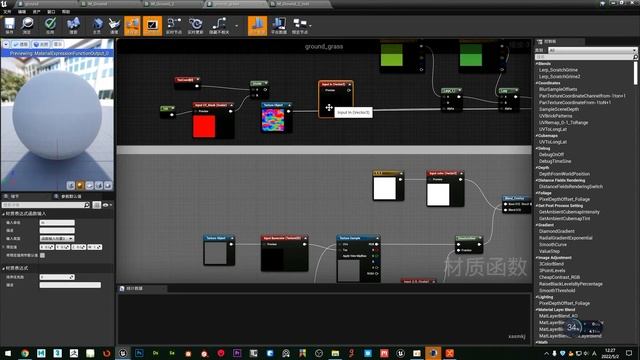Click the Lit view mode button
The height and width of the screenshot is (360, 640).
(x=41, y=44)
